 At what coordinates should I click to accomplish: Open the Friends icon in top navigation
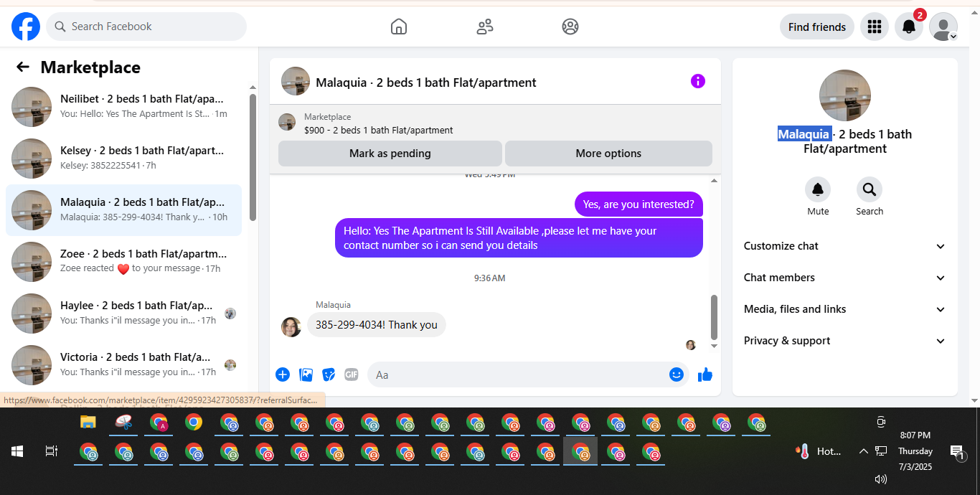485,27
